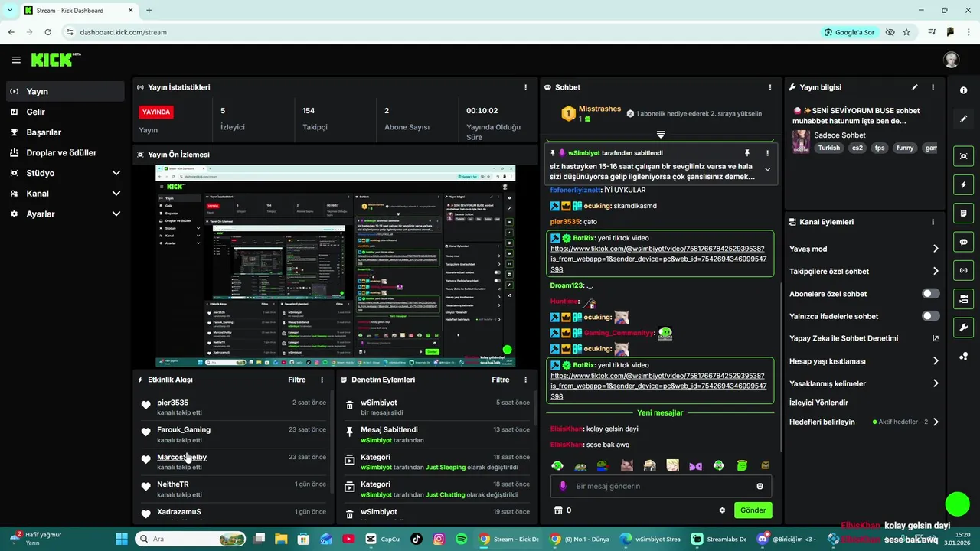
Task: Click the purple microphone icon in message box
Action: tap(563, 486)
